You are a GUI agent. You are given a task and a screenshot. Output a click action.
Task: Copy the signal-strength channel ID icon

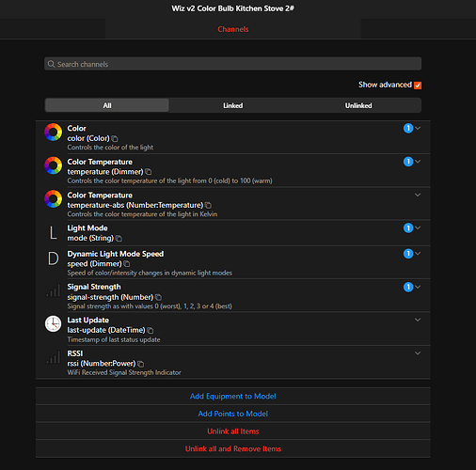[159, 297]
